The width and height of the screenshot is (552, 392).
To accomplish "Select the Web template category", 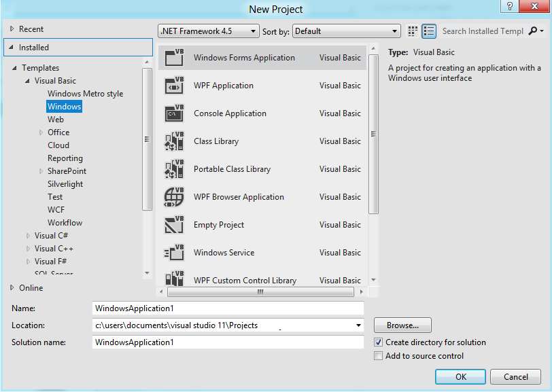I will pyautogui.click(x=56, y=120).
